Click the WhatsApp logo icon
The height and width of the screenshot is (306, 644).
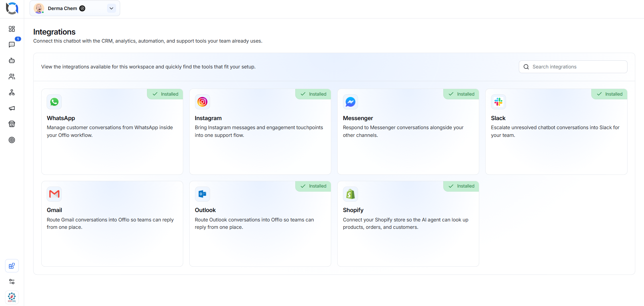pos(54,102)
